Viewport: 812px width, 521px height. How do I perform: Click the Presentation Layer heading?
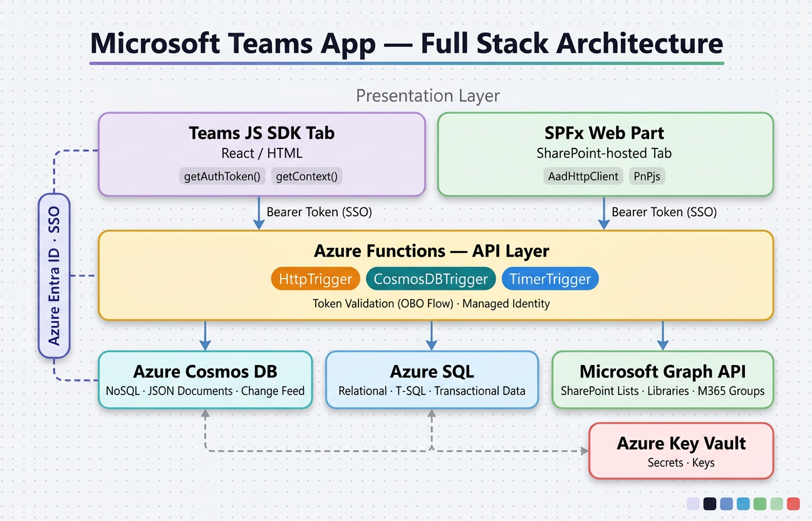(x=428, y=96)
